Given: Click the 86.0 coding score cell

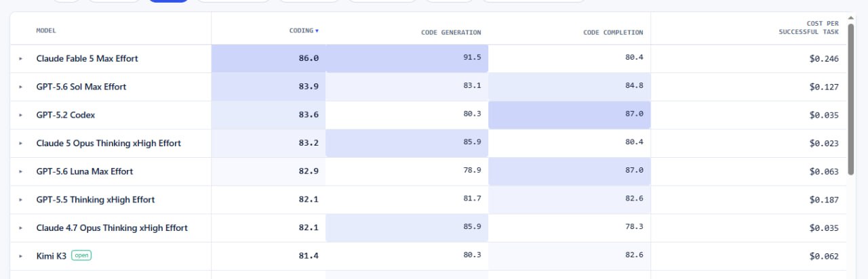Looking at the screenshot, I should (x=269, y=59).
